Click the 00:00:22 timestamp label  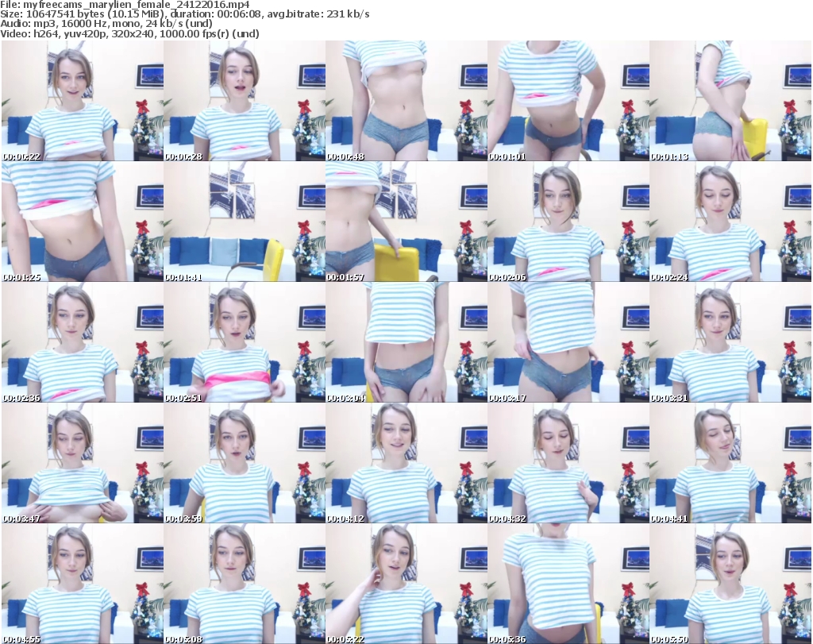pyautogui.click(x=22, y=156)
